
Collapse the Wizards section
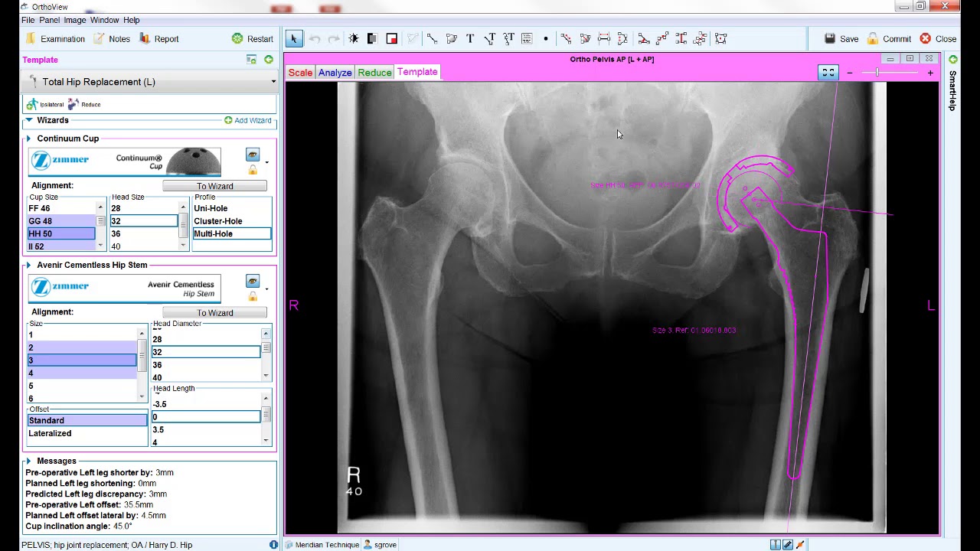coord(29,120)
